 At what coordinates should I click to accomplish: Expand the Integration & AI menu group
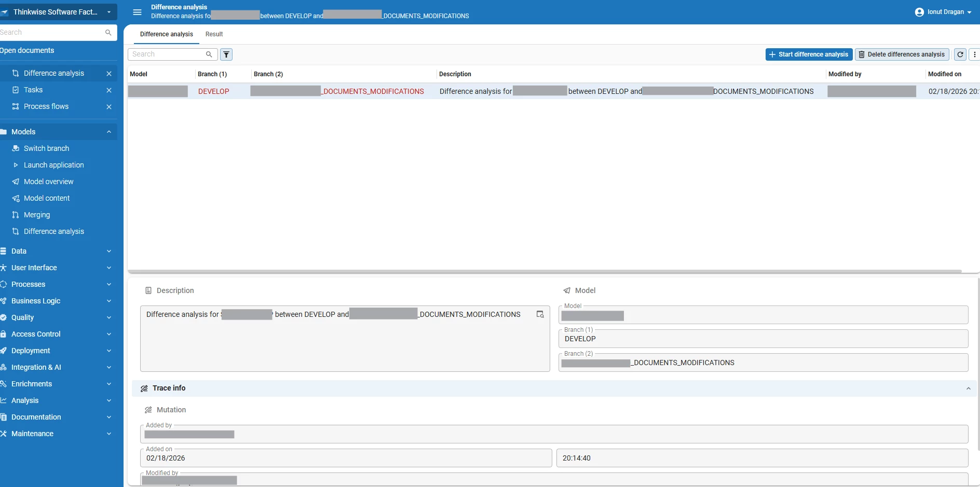[109, 367]
